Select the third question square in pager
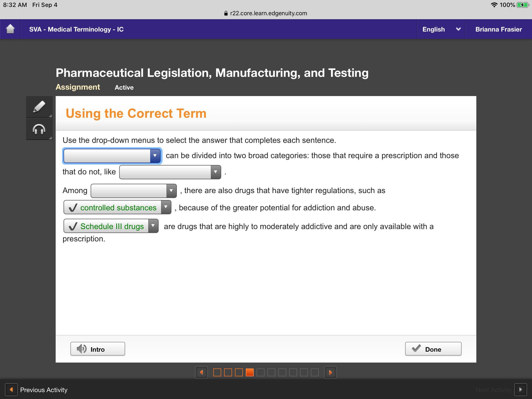The height and width of the screenshot is (399, 532). (239, 372)
